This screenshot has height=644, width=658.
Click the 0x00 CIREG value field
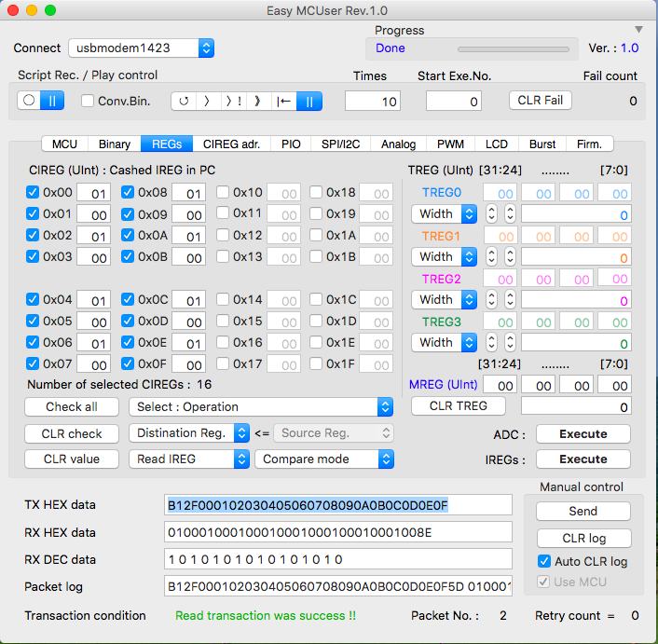tap(94, 193)
